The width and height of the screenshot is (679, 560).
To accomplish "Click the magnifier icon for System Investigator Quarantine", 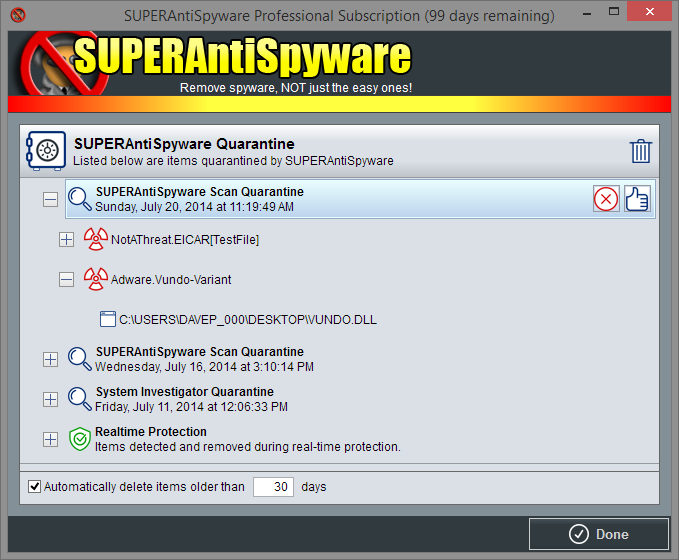I will pos(80,399).
